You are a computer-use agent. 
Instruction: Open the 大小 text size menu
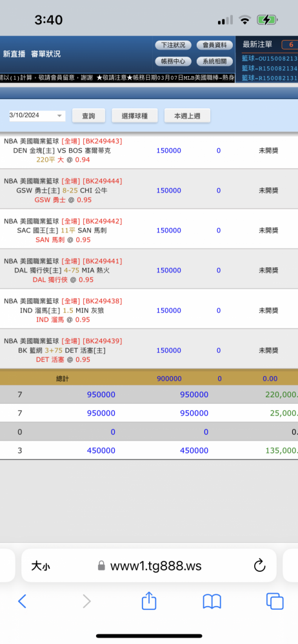click(x=41, y=566)
